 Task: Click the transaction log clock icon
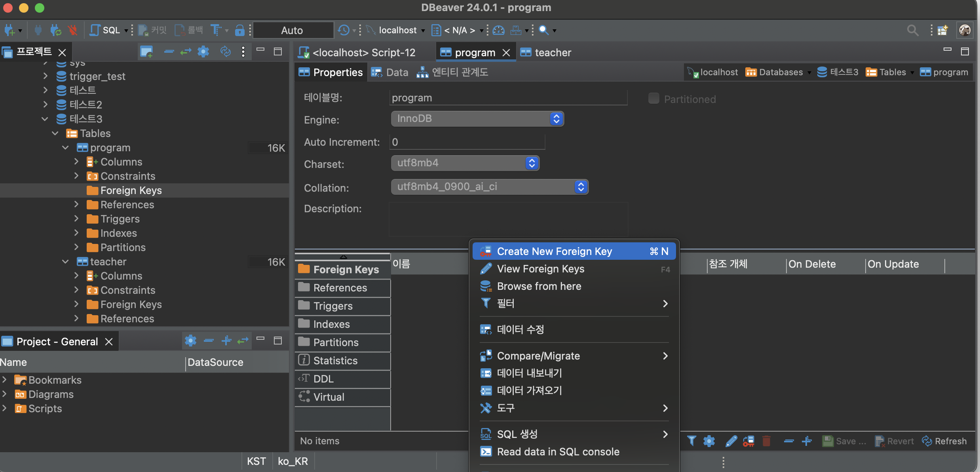344,30
